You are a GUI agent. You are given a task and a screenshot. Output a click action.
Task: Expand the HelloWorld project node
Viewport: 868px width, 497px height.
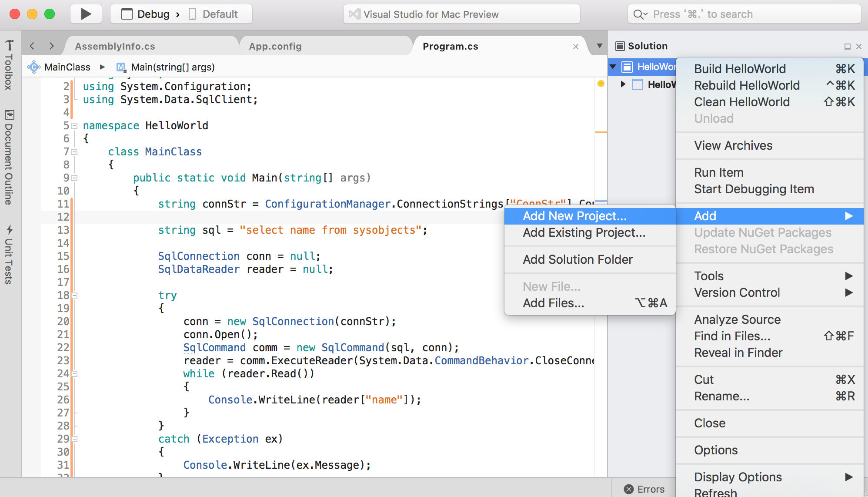[623, 84]
